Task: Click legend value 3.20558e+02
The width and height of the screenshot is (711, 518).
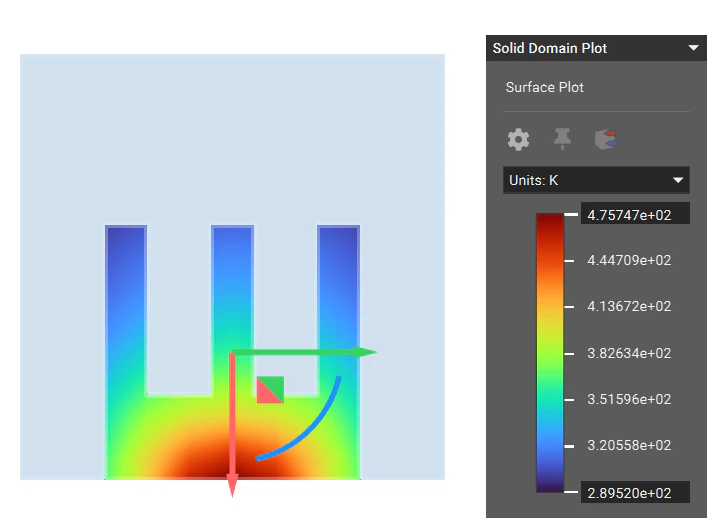Action: (629, 445)
